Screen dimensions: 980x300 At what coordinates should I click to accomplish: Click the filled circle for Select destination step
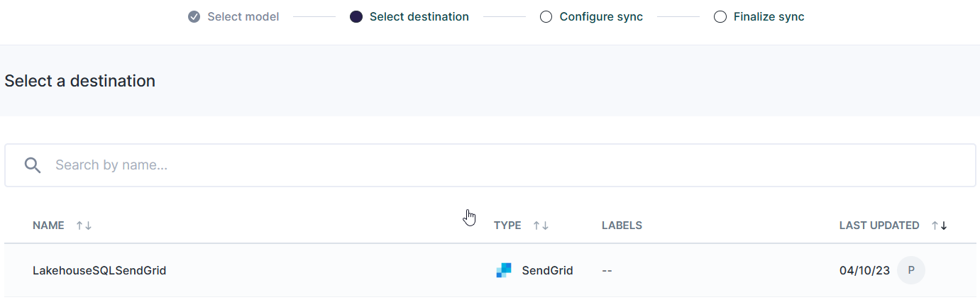[356, 17]
